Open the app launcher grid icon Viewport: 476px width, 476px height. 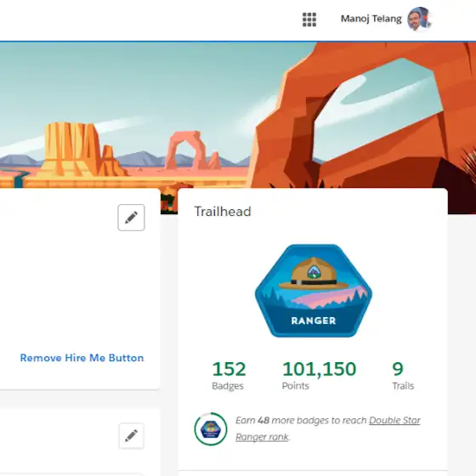[309, 20]
